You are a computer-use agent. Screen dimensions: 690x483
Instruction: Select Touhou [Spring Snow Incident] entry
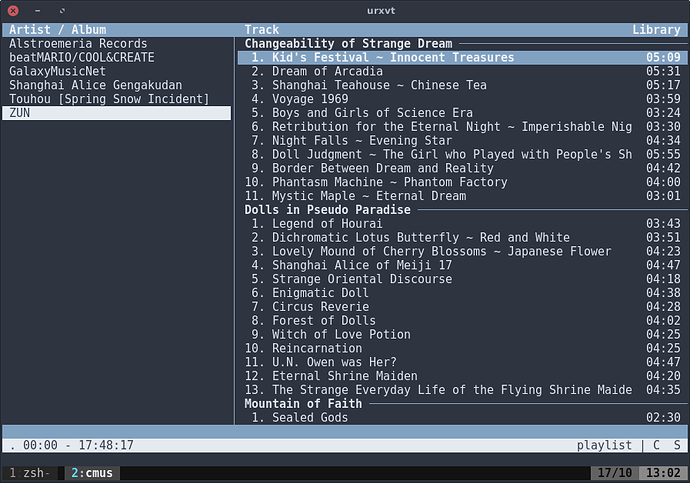coord(117,99)
